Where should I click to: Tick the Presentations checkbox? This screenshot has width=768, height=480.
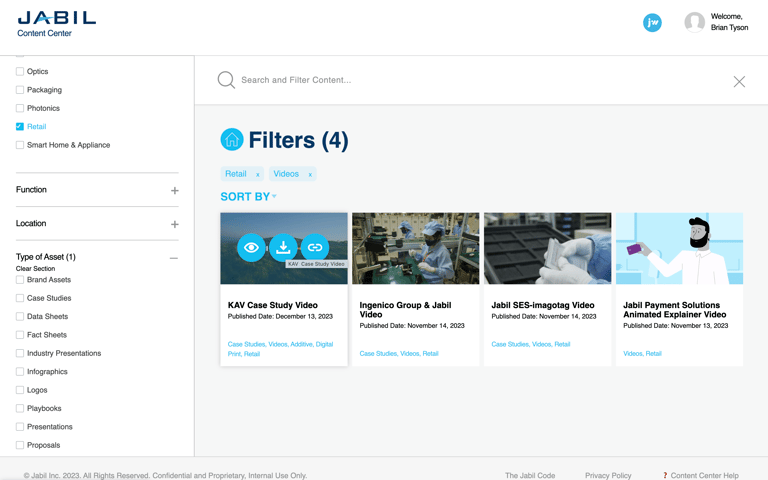[x=20, y=427]
